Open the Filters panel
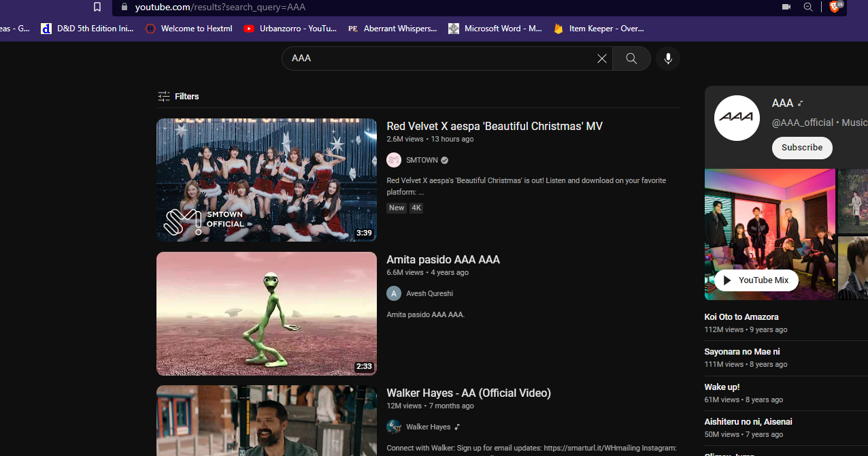Viewport: 868px width, 456px height. tap(178, 96)
